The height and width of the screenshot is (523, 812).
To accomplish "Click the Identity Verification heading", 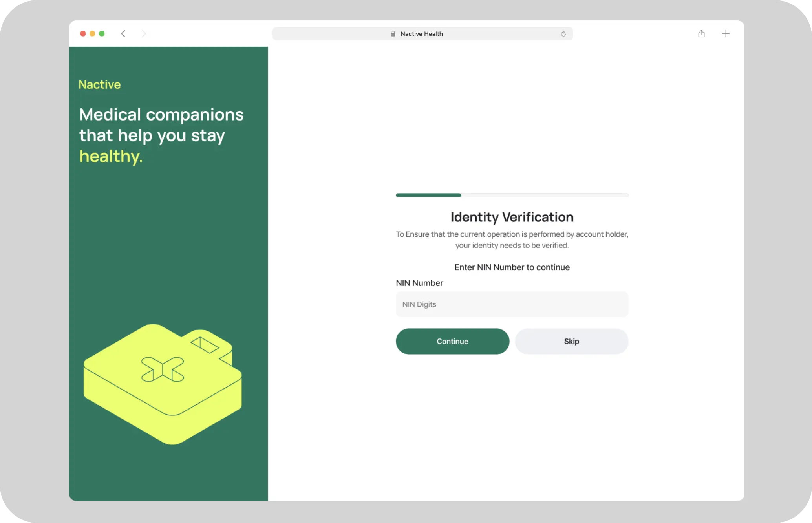I will click(512, 217).
